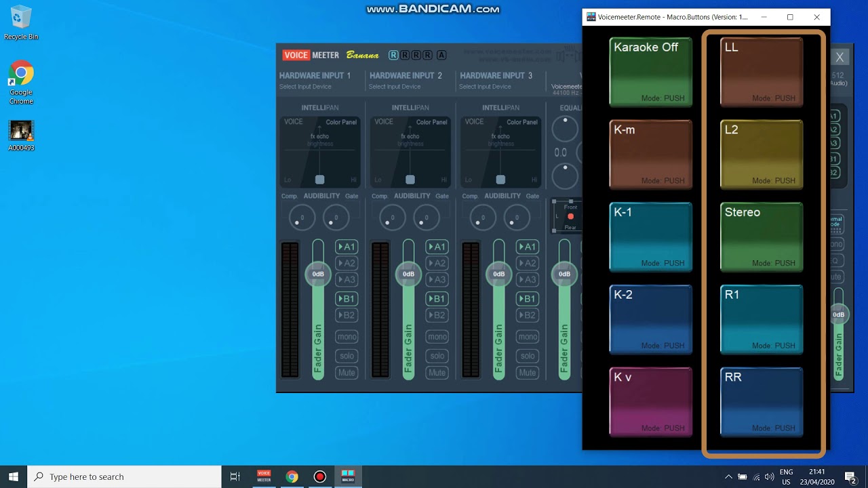
Task: Click the highlighted first R icon in Voicemeeter header
Action: [x=393, y=55]
